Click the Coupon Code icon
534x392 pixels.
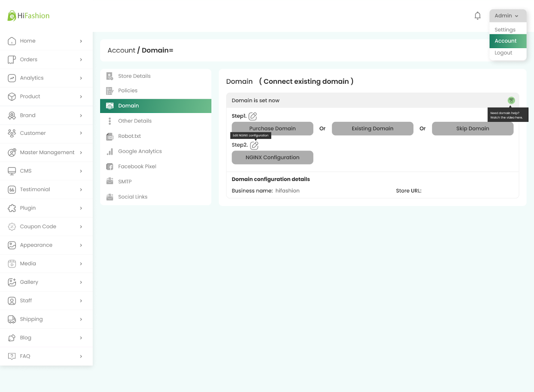(x=12, y=226)
